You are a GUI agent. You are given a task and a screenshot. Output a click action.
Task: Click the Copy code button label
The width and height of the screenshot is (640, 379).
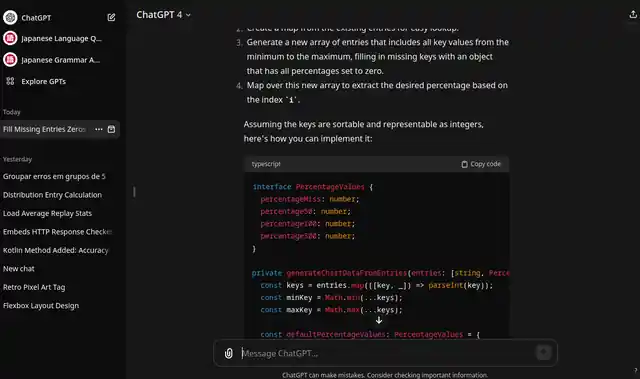(485, 164)
